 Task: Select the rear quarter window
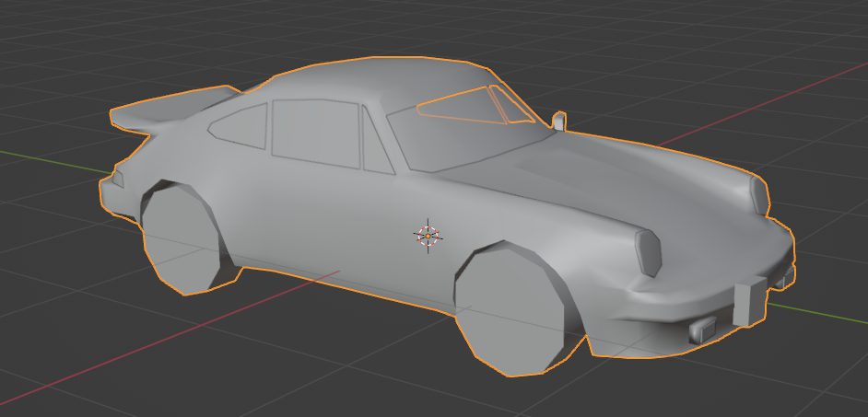pos(241,125)
